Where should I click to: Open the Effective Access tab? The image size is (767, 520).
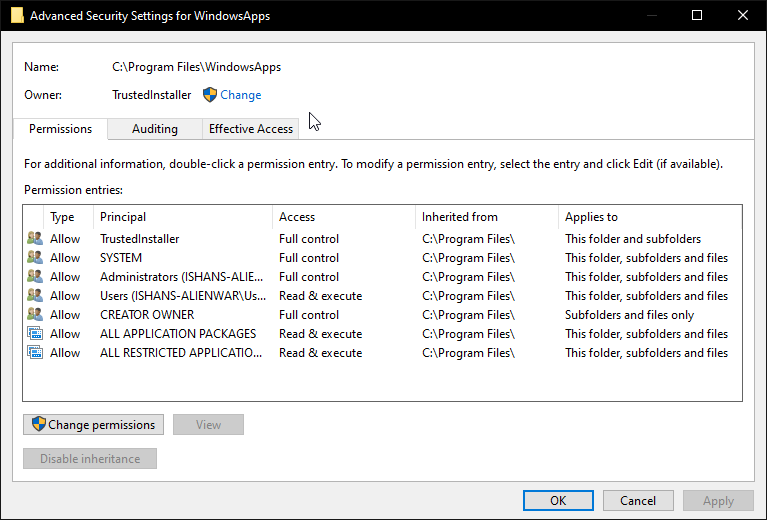point(250,129)
